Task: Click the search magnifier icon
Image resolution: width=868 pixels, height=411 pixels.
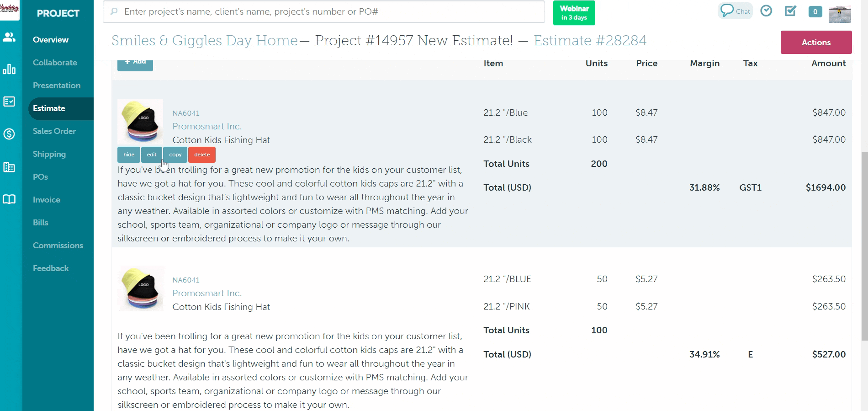Action: 114,11
